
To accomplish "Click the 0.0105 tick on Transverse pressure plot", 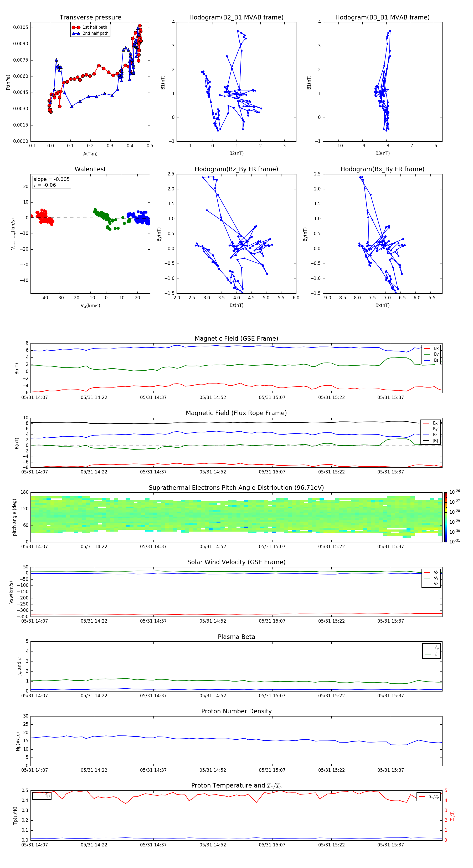I will point(20,27).
